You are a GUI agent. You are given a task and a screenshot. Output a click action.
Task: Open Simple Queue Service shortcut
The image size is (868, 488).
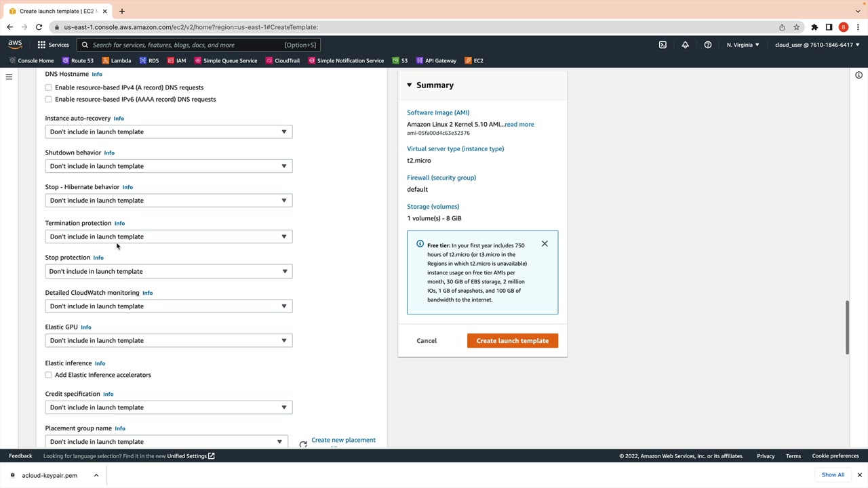(x=226, y=60)
